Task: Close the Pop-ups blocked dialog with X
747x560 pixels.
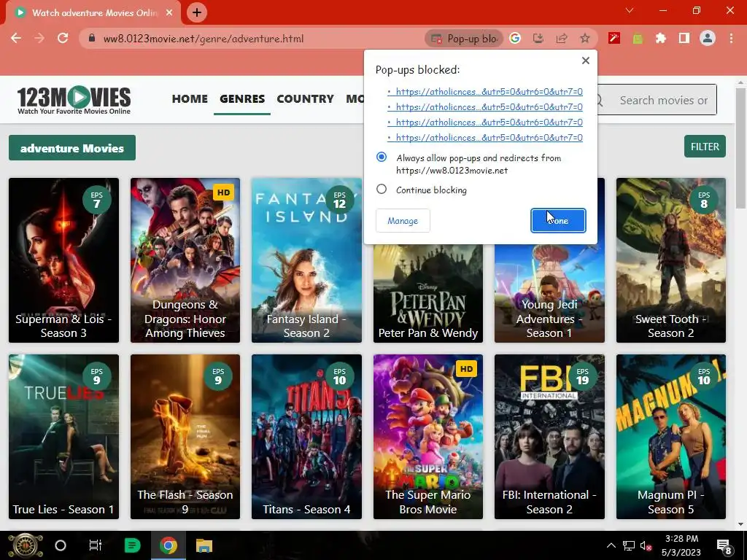Action: tap(586, 61)
